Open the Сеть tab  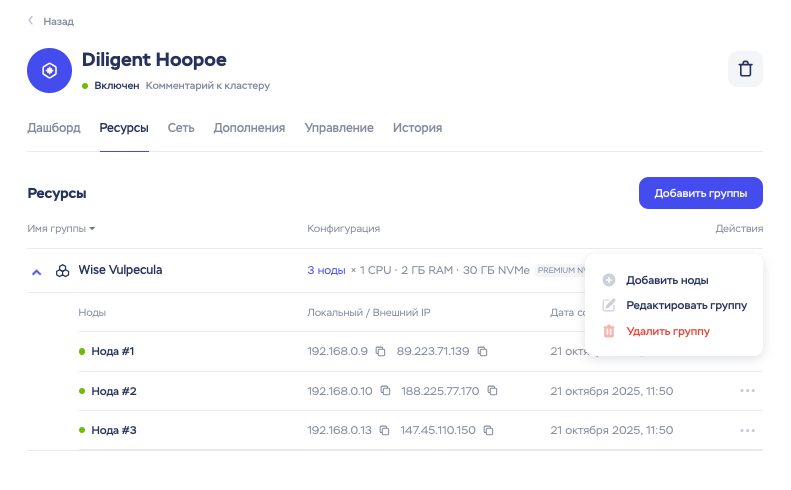click(x=181, y=128)
